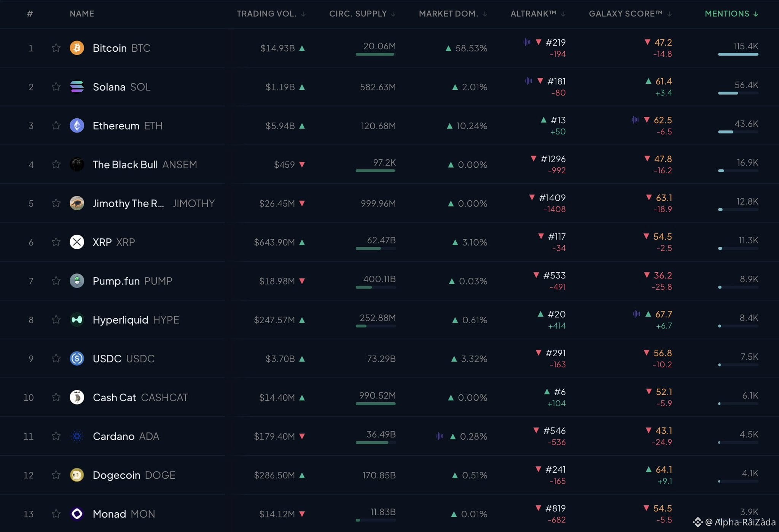Click the Cash Cat coin logo
Viewport: 779px width, 532px height.
(77, 397)
